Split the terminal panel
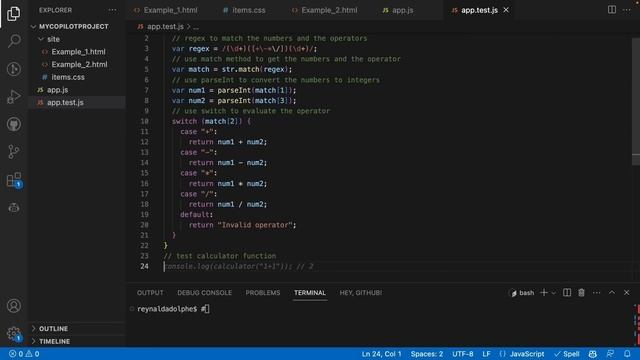The height and width of the screenshot is (360, 640). click(567, 293)
